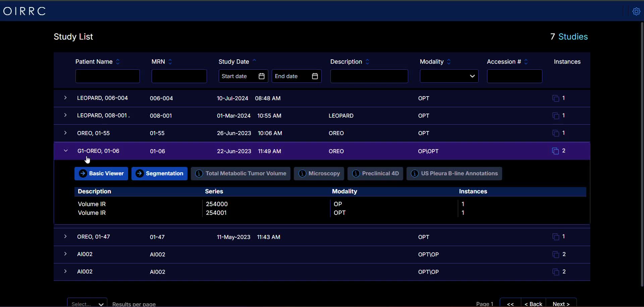Expand the LEOPARD, 006-004 study row

tap(65, 98)
